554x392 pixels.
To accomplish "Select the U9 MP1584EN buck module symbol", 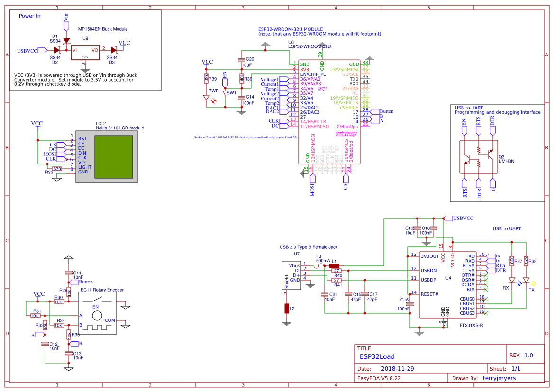I will 85,53.
